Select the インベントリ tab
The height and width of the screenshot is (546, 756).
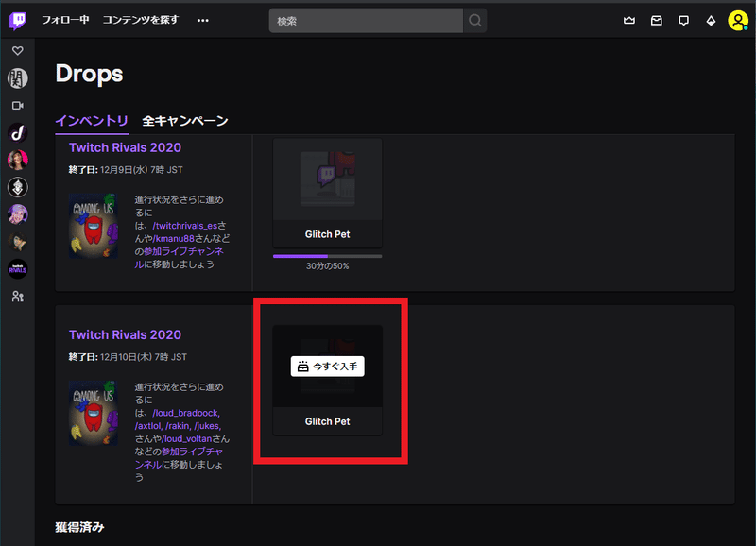click(x=92, y=121)
